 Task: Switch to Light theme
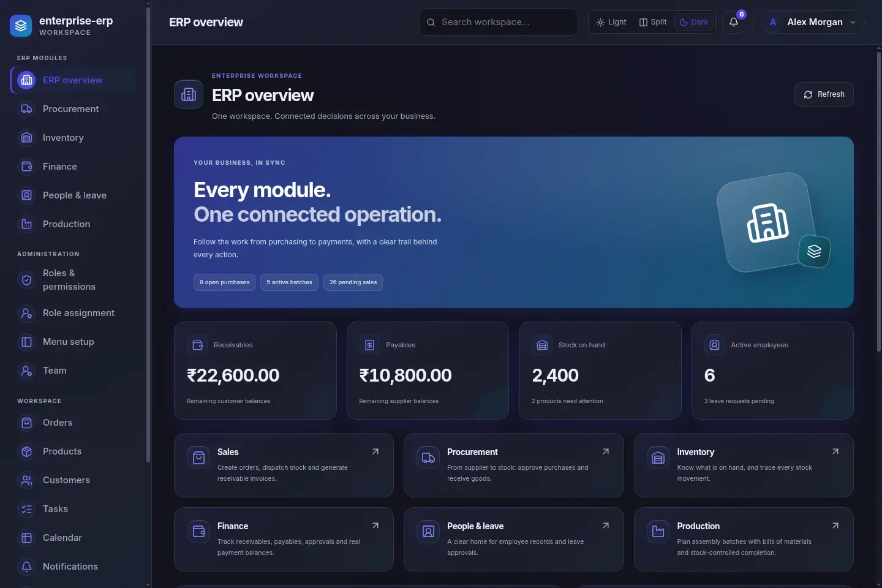tap(611, 22)
